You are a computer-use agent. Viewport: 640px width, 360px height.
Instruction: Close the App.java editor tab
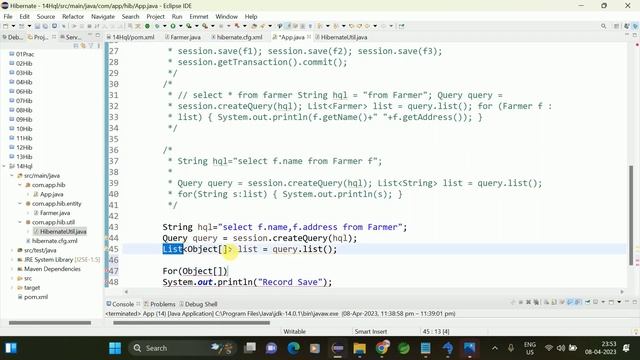click(x=309, y=37)
